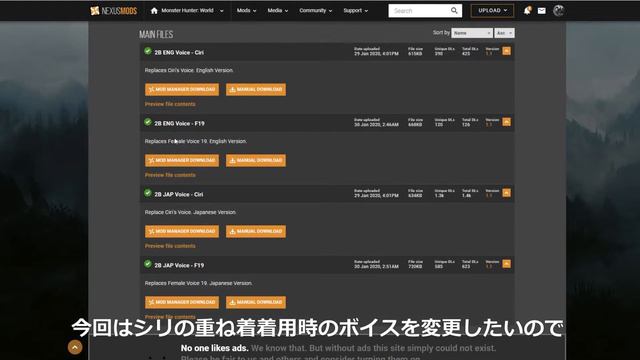Screen dimensions: 640x360
Task: Focus the Search input field
Action: (419, 11)
